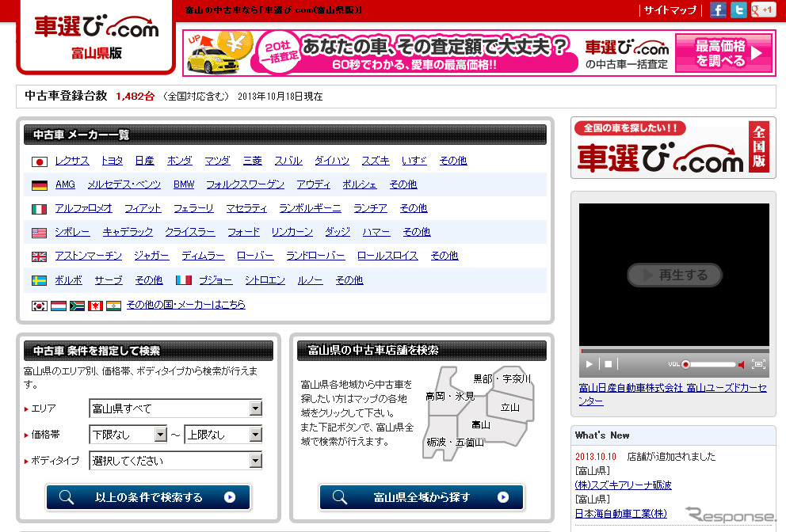Expand the 上限なし maximum price dropdown

tap(223, 435)
